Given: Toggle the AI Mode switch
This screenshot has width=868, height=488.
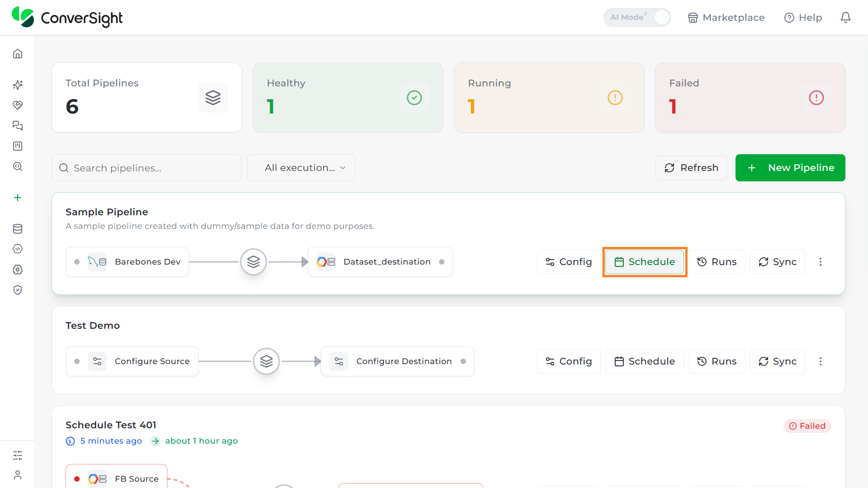Looking at the screenshot, I should (x=637, y=18).
